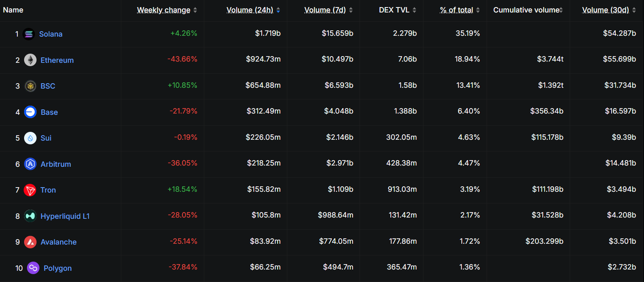The width and height of the screenshot is (644, 282).
Task: Select Avalanche's share of total 1.72%
Action: tap(469, 241)
